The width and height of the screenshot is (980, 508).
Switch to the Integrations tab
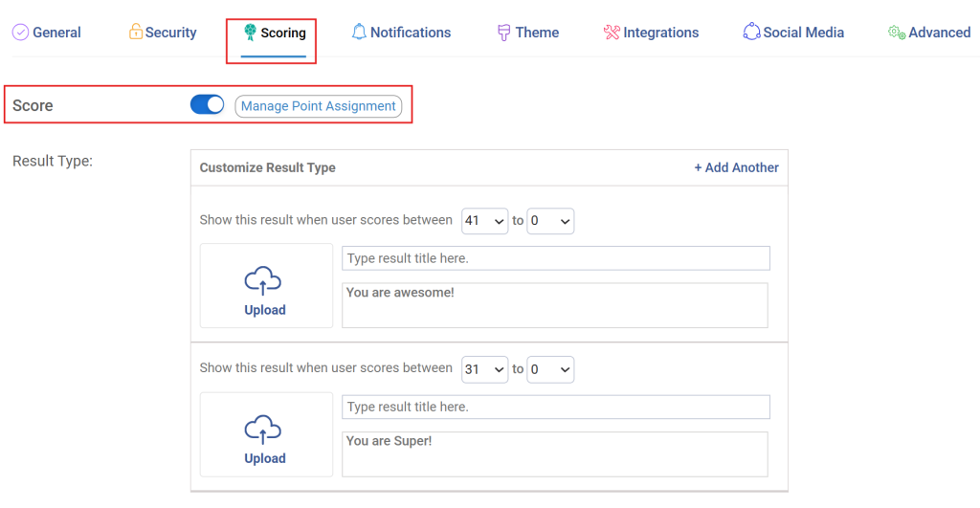pyautogui.click(x=651, y=33)
